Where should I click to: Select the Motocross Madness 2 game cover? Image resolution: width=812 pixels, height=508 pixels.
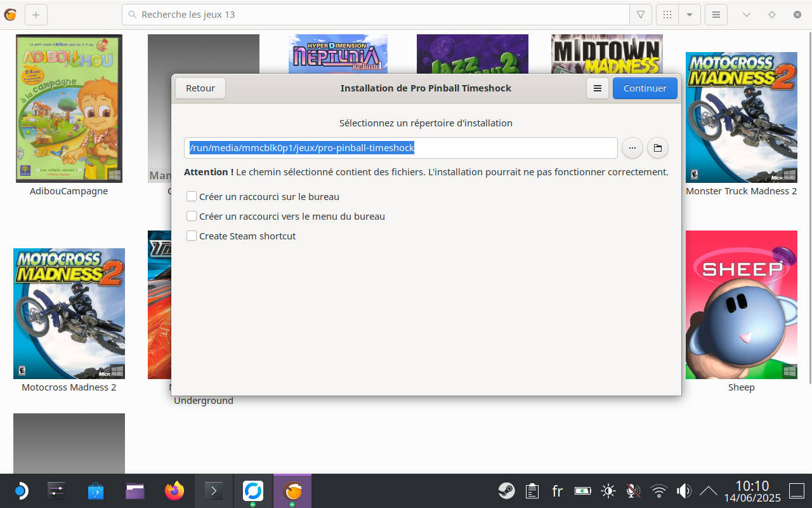pyautogui.click(x=69, y=314)
